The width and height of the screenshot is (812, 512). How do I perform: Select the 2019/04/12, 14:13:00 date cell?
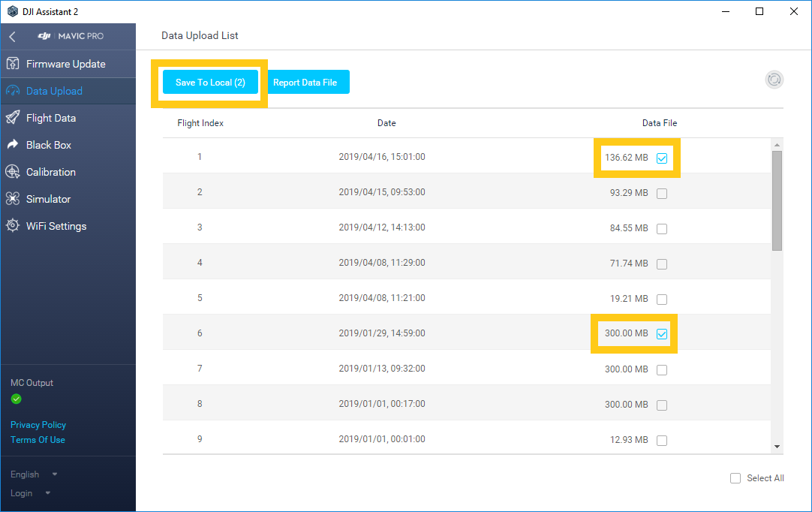[382, 227]
